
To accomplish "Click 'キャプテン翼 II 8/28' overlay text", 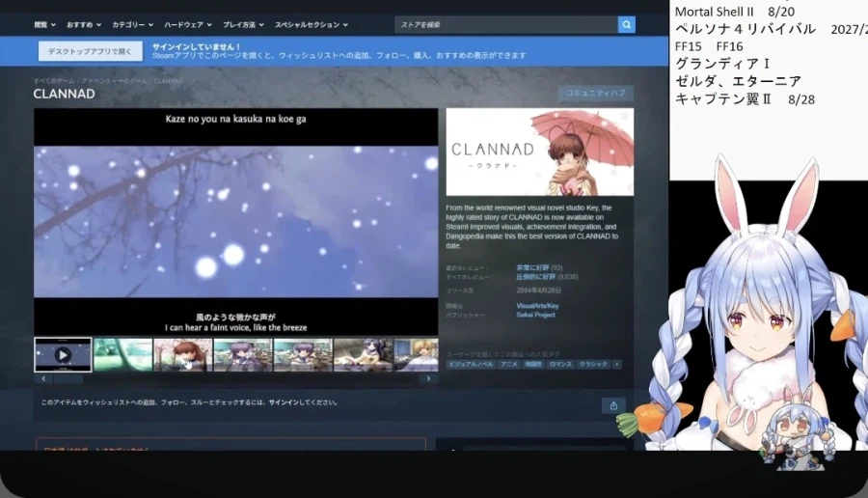I will pos(745,99).
